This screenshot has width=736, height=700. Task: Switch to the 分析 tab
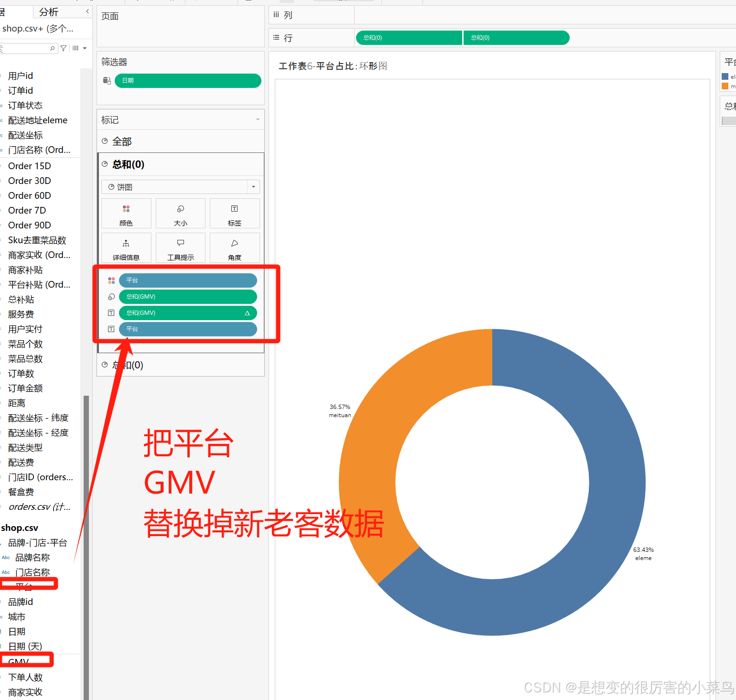point(49,11)
